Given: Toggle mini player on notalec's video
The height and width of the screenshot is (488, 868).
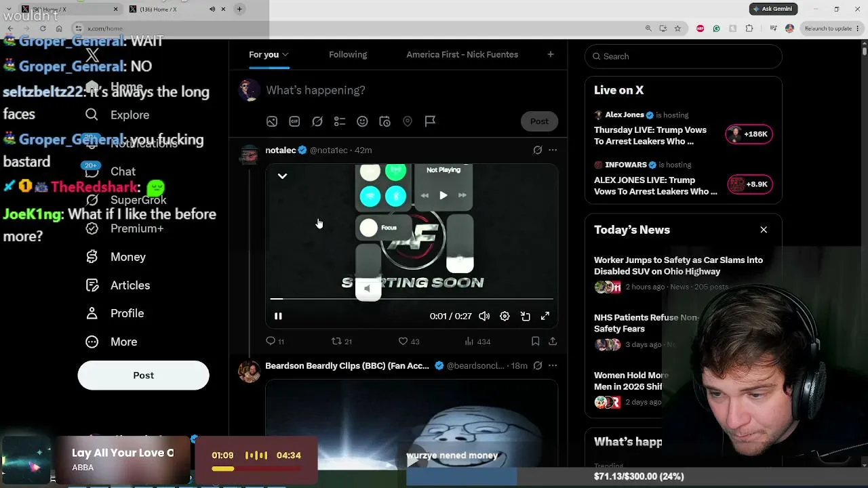Looking at the screenshot, I should coord(525,316).
